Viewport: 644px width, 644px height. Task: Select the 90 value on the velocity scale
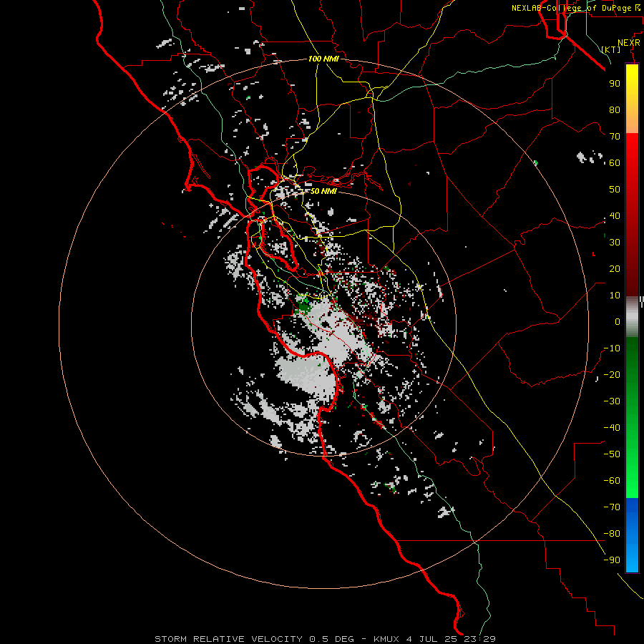[x=615, y=84]
